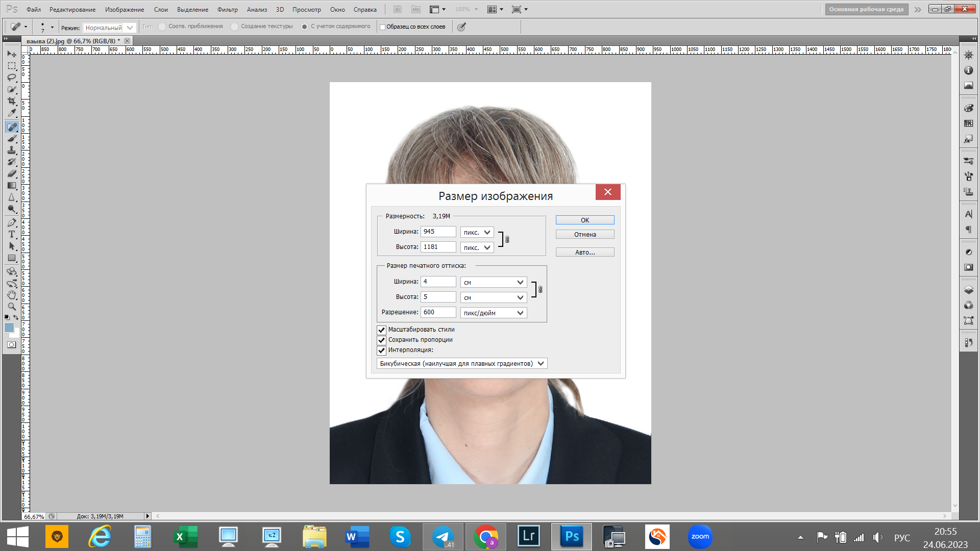Toggle Сохранить пропорции checkbox

tap(381, 340)
